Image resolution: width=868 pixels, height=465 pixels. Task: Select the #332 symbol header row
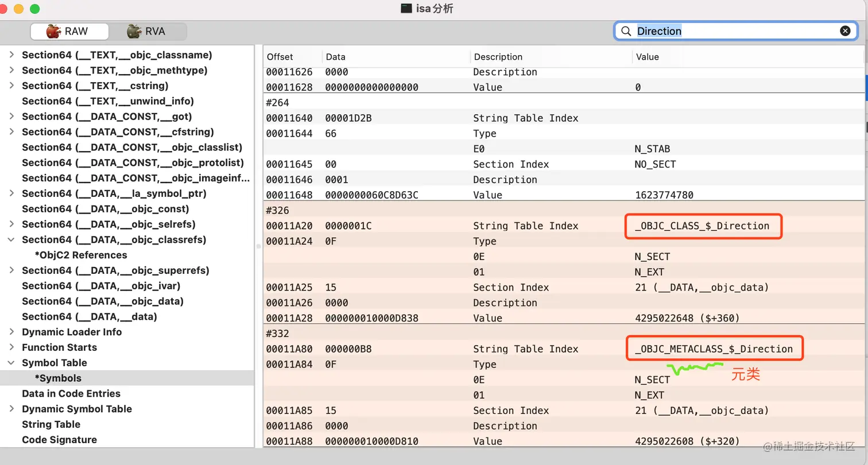tap(564, 334)
